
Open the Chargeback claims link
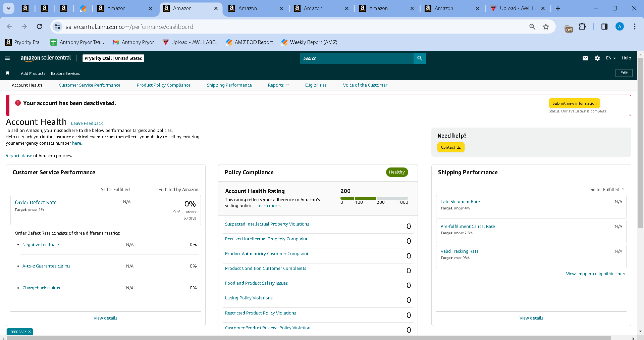[41, 288]
